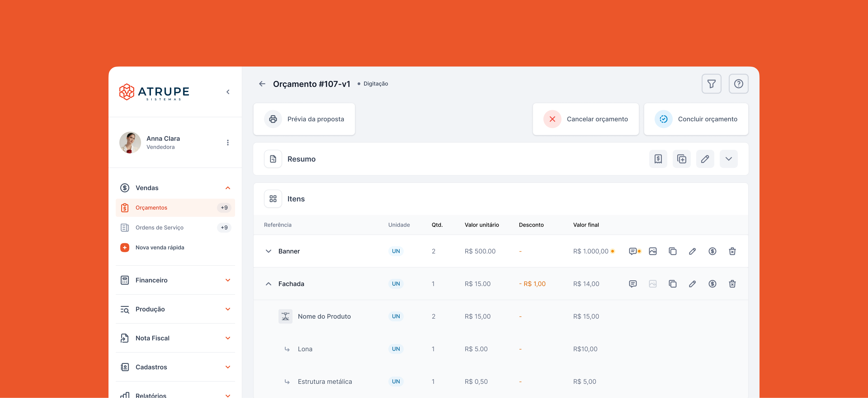Open Anna Clara's three-dot user menu
The width and height of the screenshot is (868, 398).
[228, 143]
